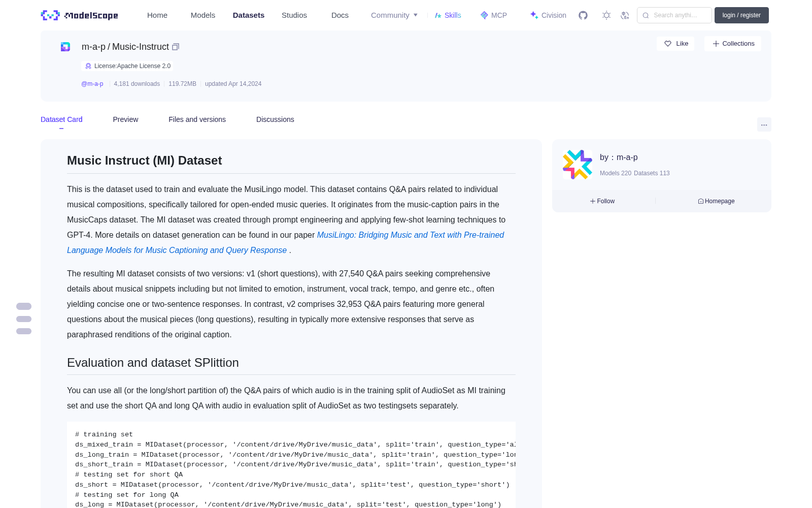The width and height of the screenshot is (812, 508).
Task: Focus the search anything field
Action: point(674,15)
